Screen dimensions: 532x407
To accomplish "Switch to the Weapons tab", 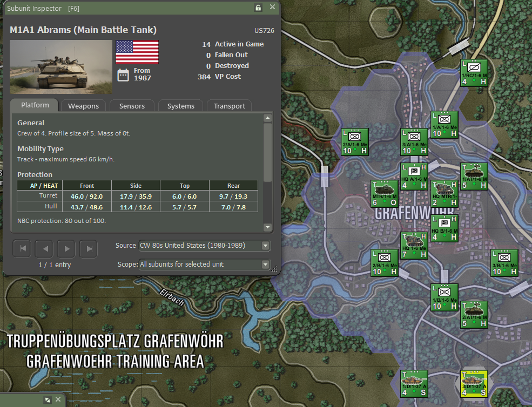I will click(84, 106).
